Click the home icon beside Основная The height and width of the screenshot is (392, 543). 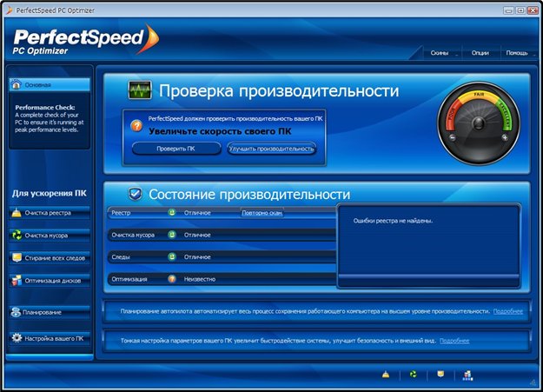click(16, 84)
